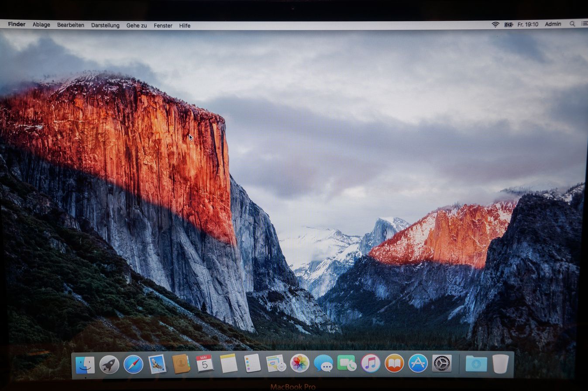The width and height of the screenshot is (588, 391).
Task: Open the App Store icon
Action: [418, 363]
